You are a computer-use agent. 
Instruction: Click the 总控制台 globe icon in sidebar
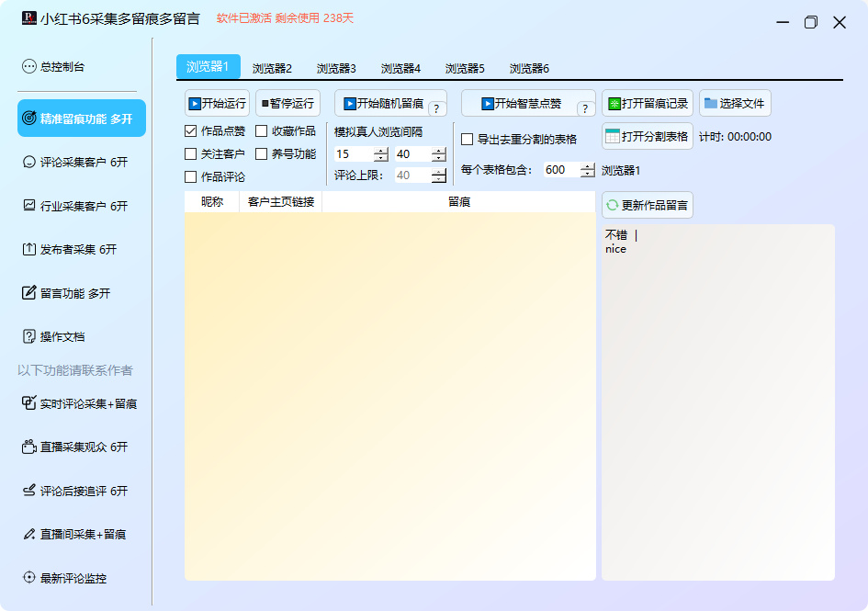[28, 66]
